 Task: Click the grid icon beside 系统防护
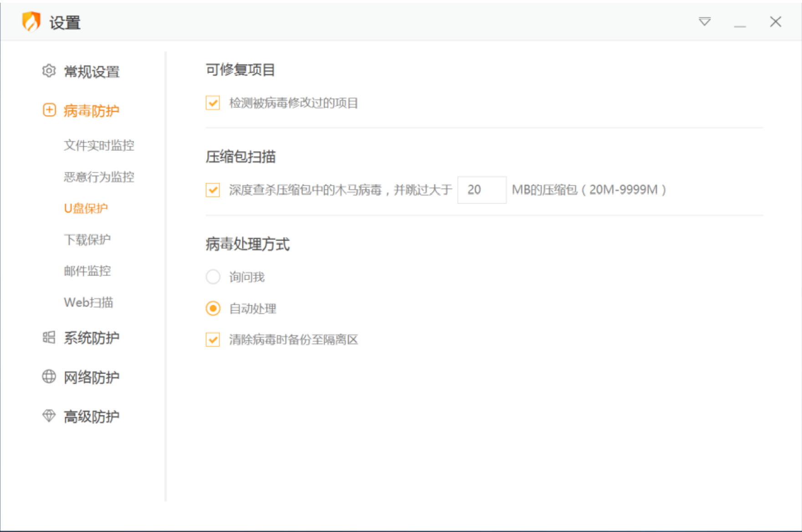[x=49, y=338]
